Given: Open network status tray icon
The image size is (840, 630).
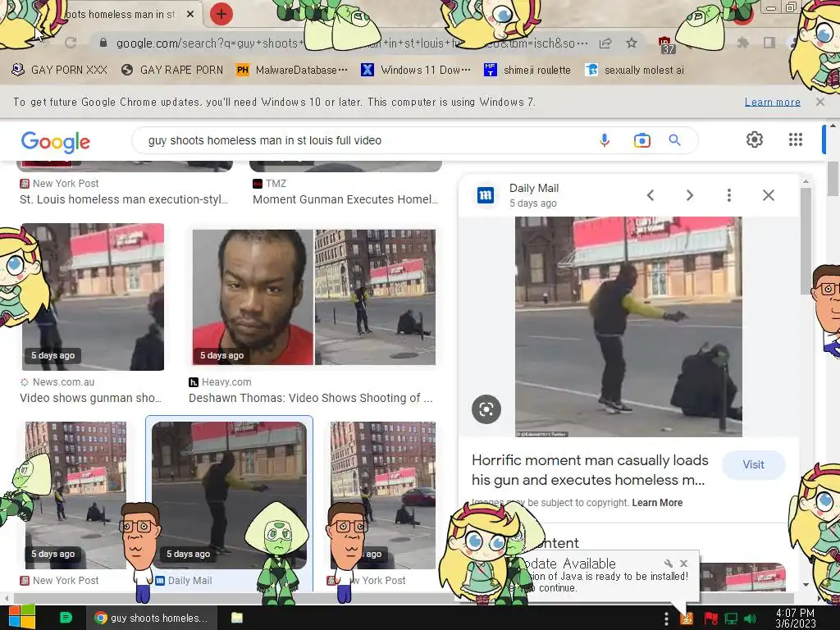Looking at the screenshot, I should (731, 619).
